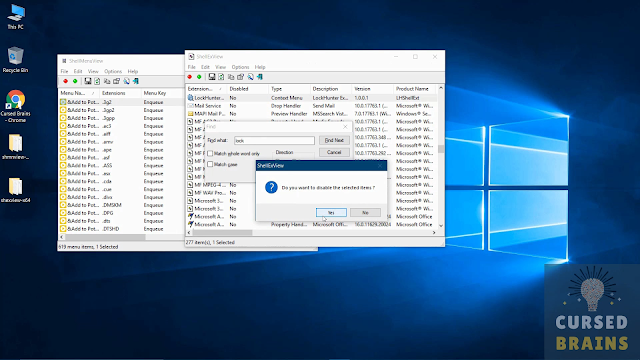Click the LockHunter row icon in ShellExView

click(x=190, y=98)
